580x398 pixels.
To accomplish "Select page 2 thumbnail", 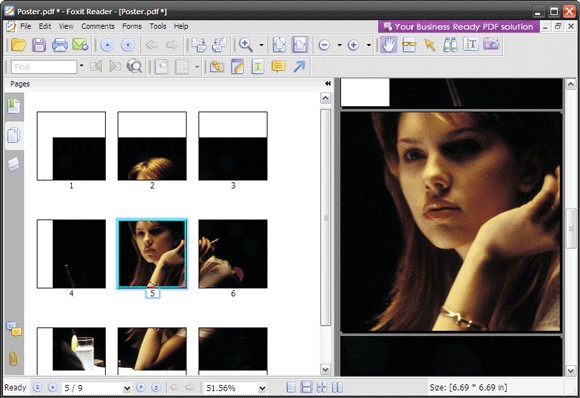I will coord(152,146).
